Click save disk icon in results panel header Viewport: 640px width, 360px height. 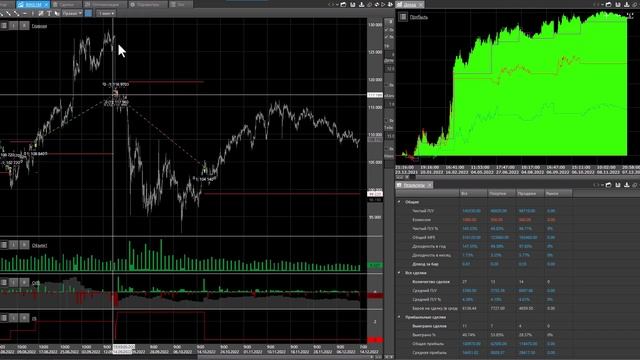point(618,185)
